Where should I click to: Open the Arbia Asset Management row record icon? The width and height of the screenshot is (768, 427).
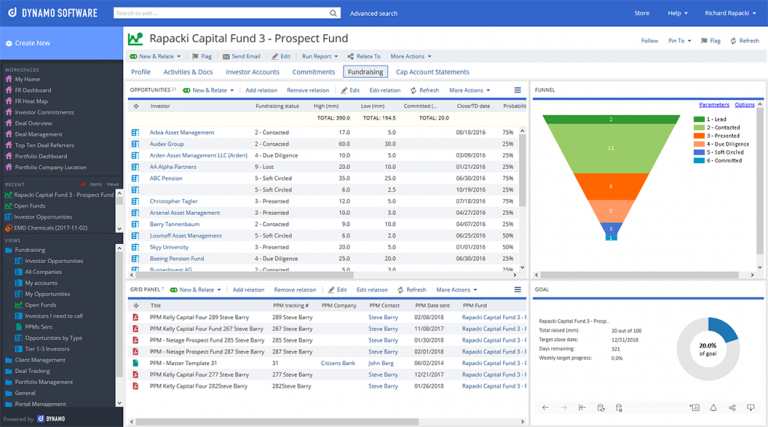point(135,133)
